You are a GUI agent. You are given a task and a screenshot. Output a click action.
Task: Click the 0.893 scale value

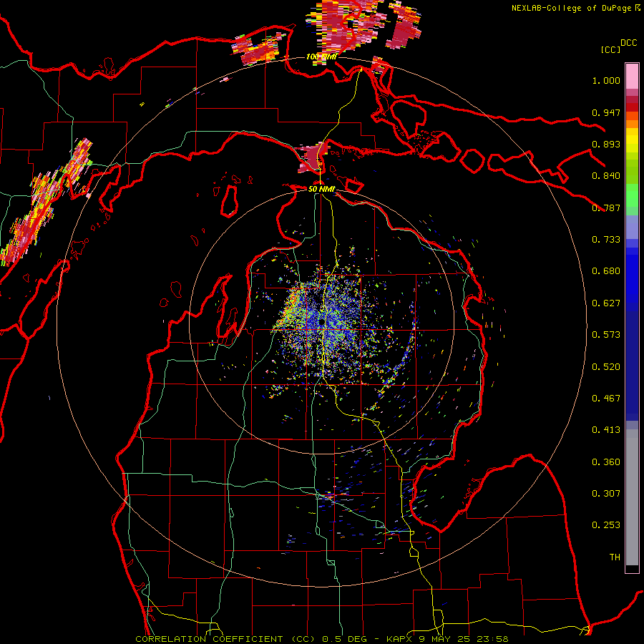tap(606, 144)
